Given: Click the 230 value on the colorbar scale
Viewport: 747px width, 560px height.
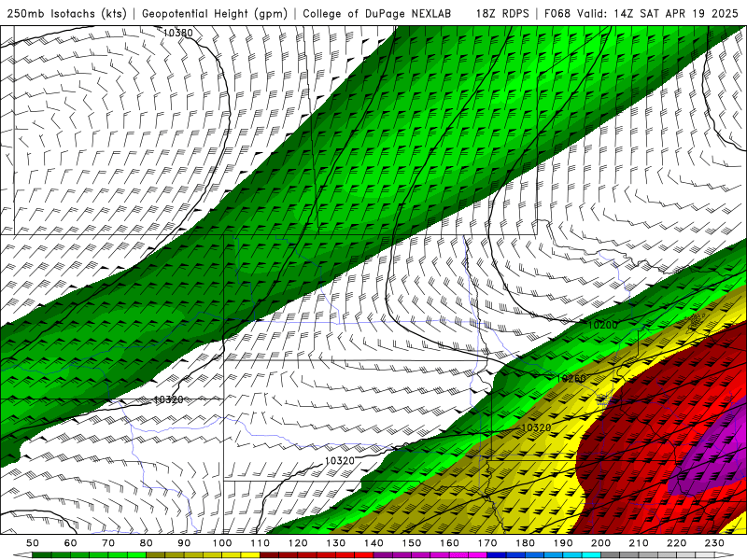Looking at the screenshot, I should (x=715, y=543).
